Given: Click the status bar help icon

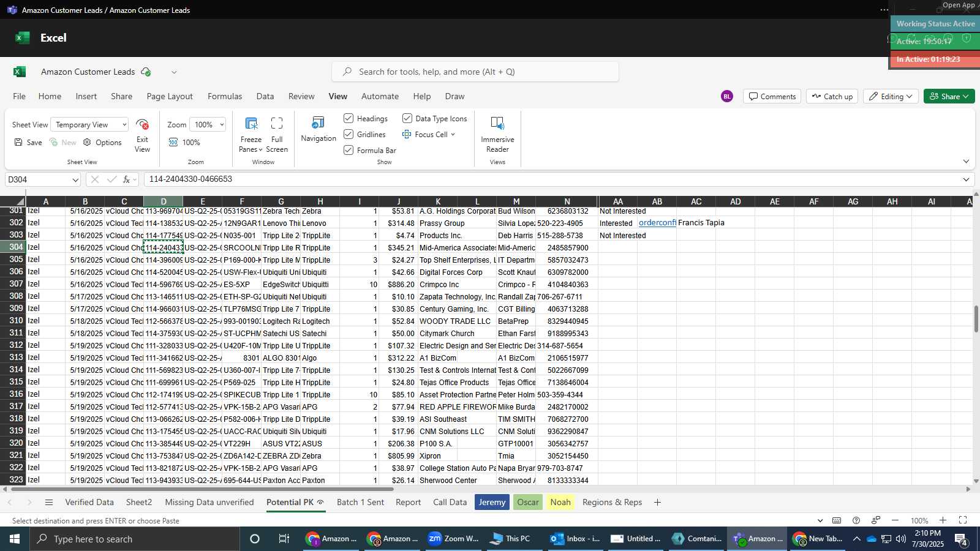Looking at the screenshot, I should coord(856,520).
